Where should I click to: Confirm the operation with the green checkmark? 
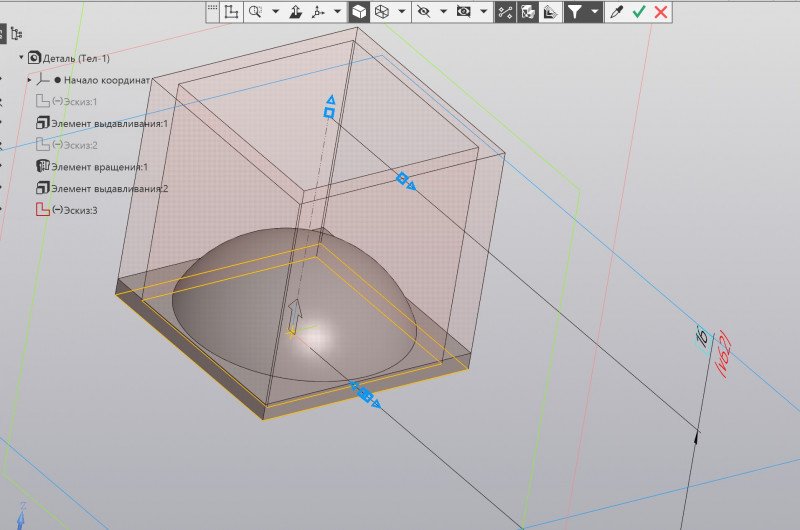pyautogui.click(x=639, y=12)
